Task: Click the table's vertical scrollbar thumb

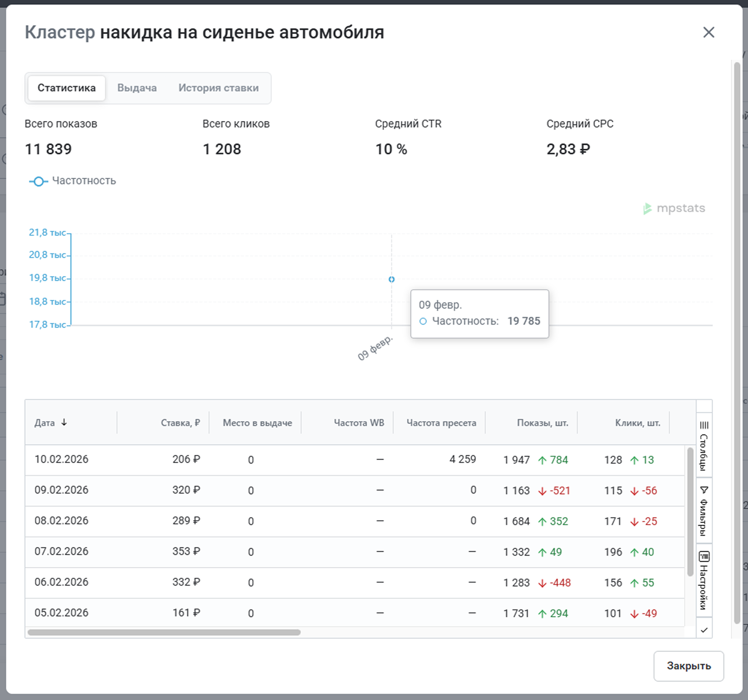Action: pyautogui.click(x=690, y=511)
